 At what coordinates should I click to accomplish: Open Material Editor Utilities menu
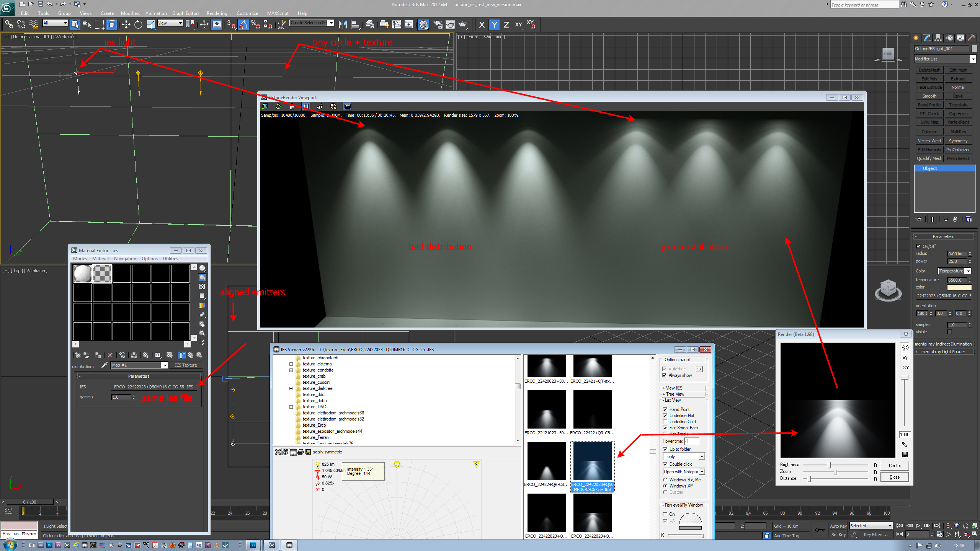coord(170,259)
